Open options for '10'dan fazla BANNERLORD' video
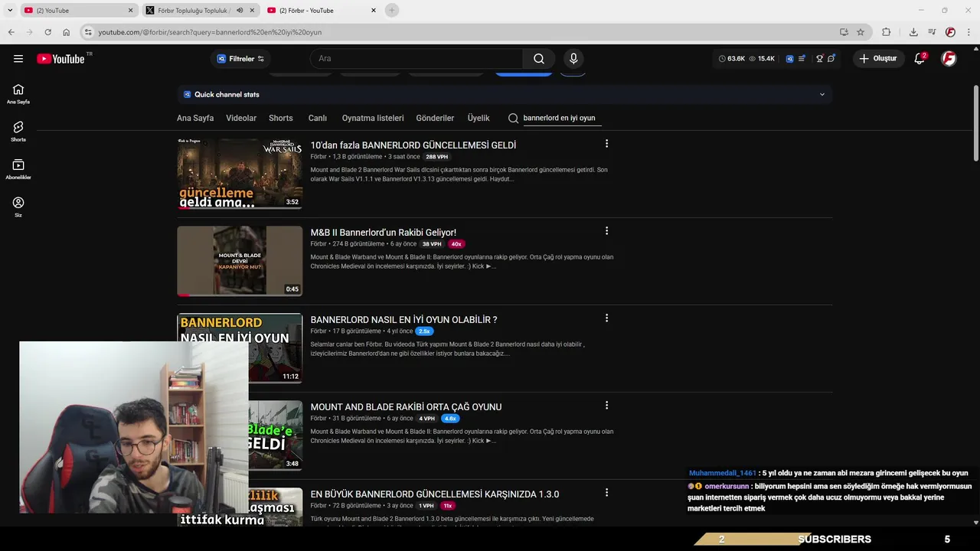980x551 pixels. coord(606,144)
